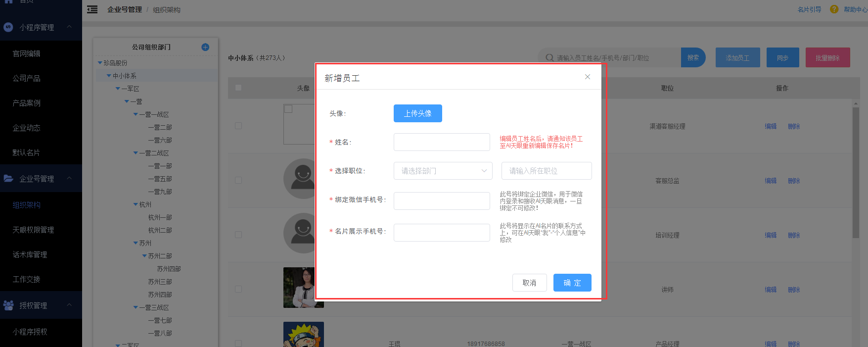This screenshot has height=347, width=868.
Task: Tick the checkbox for the 客服总监 row
Action: pos(238,181)
